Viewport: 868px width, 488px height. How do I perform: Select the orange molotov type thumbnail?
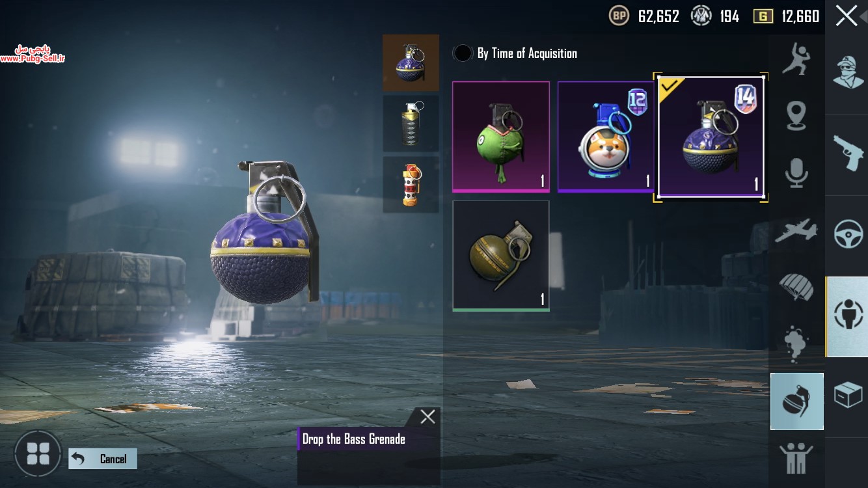click(x=411, y=185)
